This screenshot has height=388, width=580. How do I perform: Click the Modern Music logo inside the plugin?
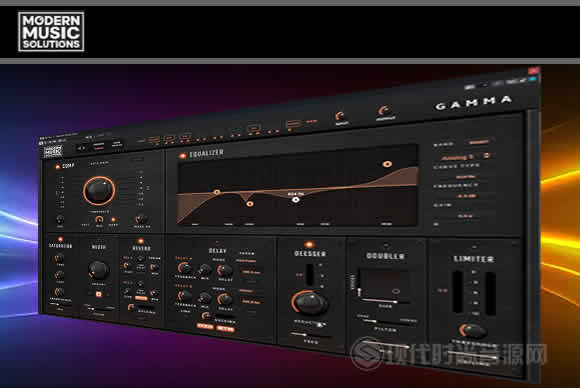tap(54, 151)
